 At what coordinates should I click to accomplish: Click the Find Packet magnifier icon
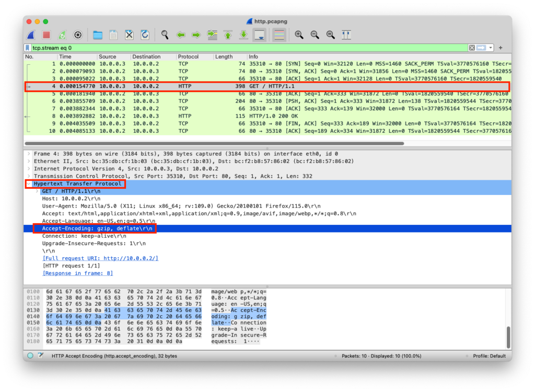pyautogui.click(x=165, y=35)
